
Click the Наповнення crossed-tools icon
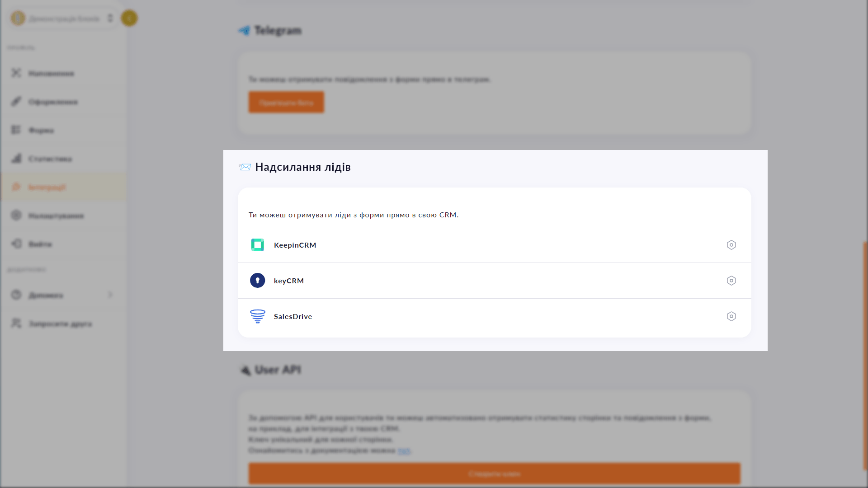click(16, 73)
